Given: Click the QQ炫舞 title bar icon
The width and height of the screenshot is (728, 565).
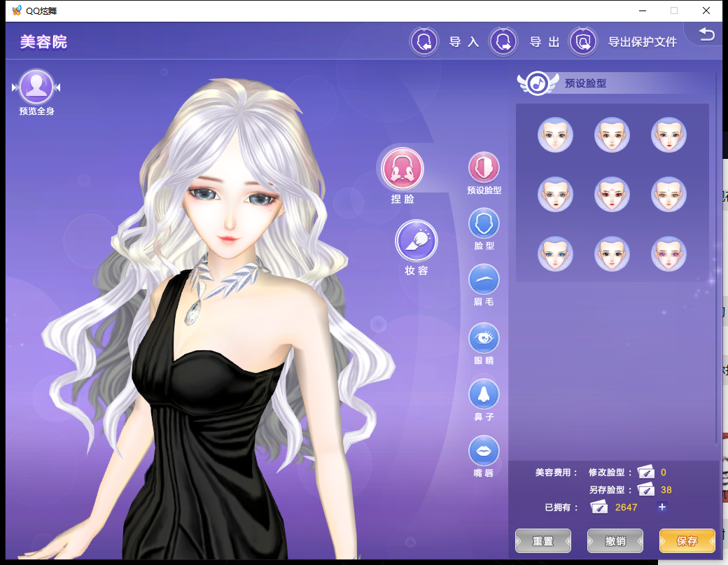Looking at the screenshot, I should click(17, 11).
